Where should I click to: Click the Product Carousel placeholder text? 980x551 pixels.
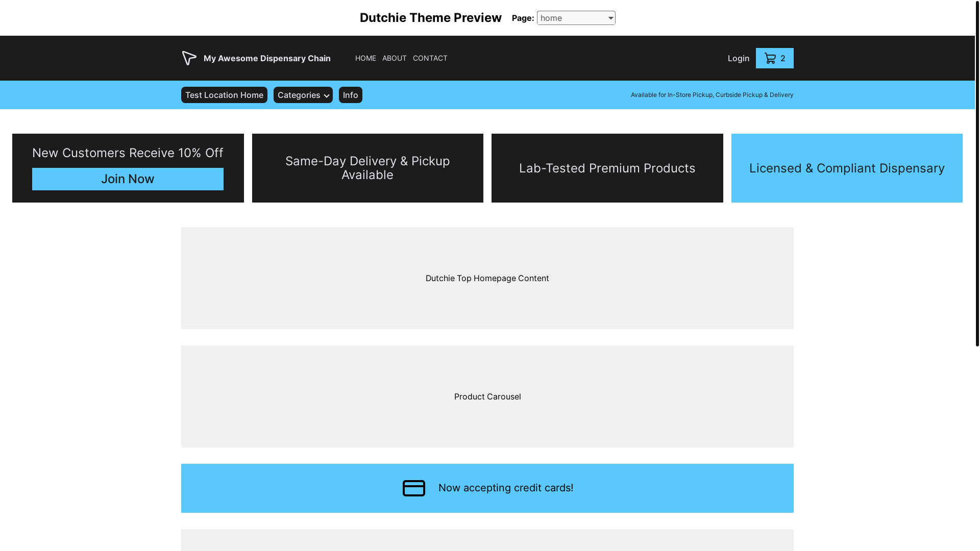click(x=487, y=396)
